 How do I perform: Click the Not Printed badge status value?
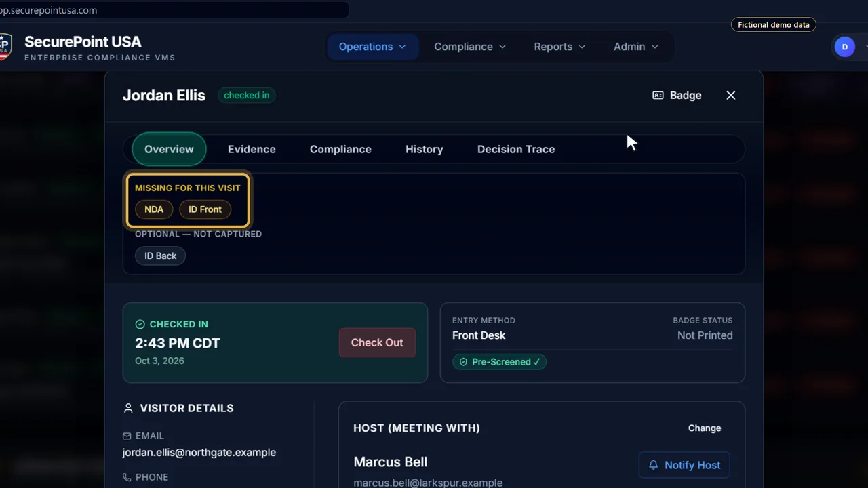[x=705, y=335]
